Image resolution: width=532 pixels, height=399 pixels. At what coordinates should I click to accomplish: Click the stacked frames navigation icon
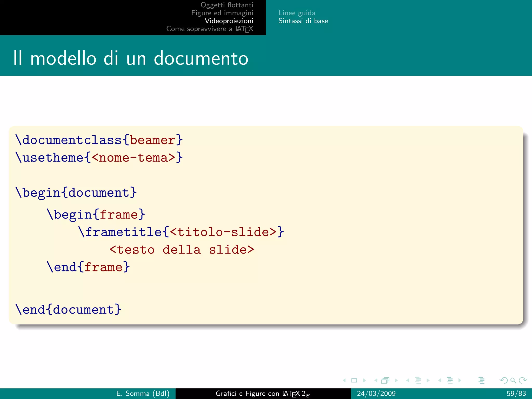point(385,381)
